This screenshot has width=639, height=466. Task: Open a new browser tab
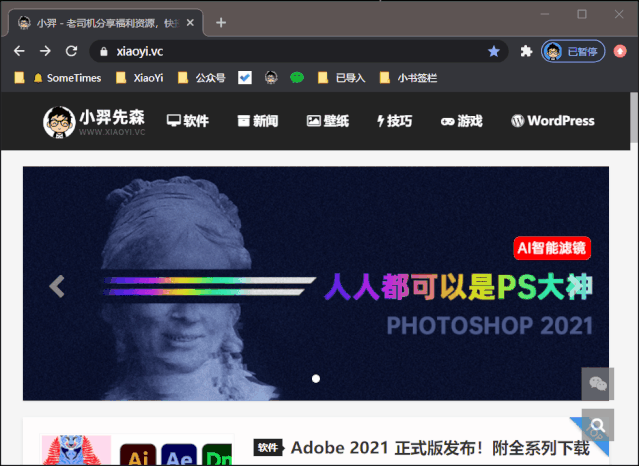pyautogui.click(x=221, y=22)
